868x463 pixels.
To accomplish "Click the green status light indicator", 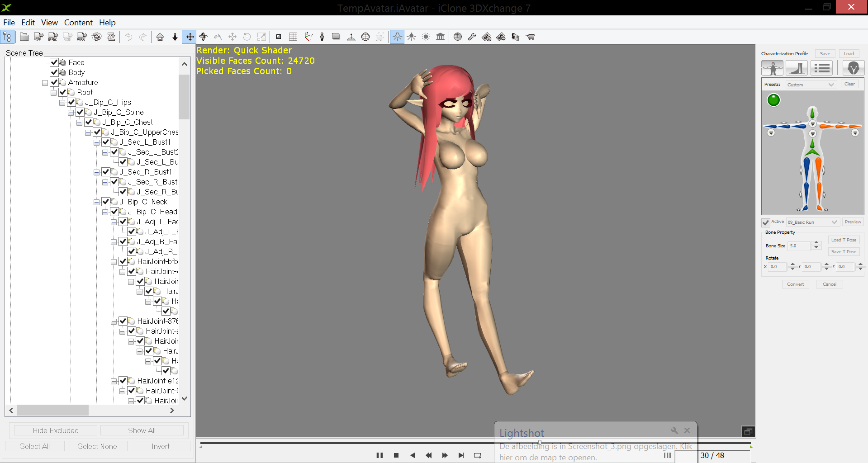I will pos(773,100).
